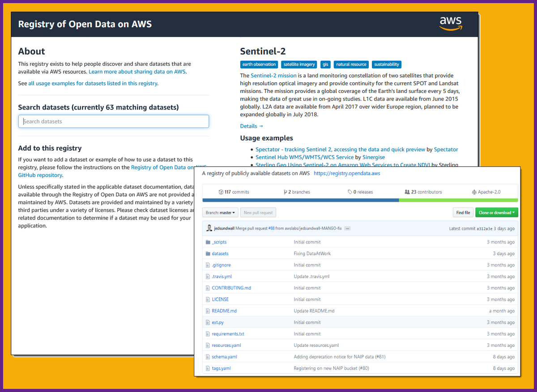Open the tags.yaml file link
537x392 pixels.
point(222,368)
